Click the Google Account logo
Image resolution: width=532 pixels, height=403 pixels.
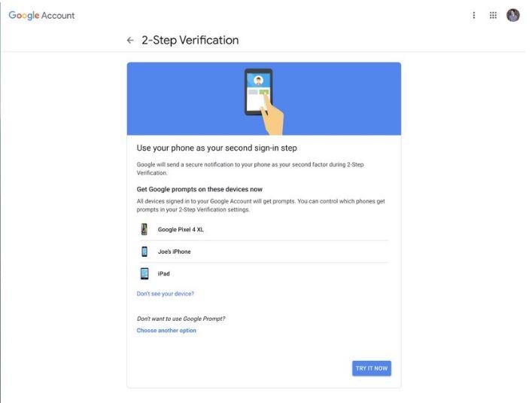coord(41,15)
